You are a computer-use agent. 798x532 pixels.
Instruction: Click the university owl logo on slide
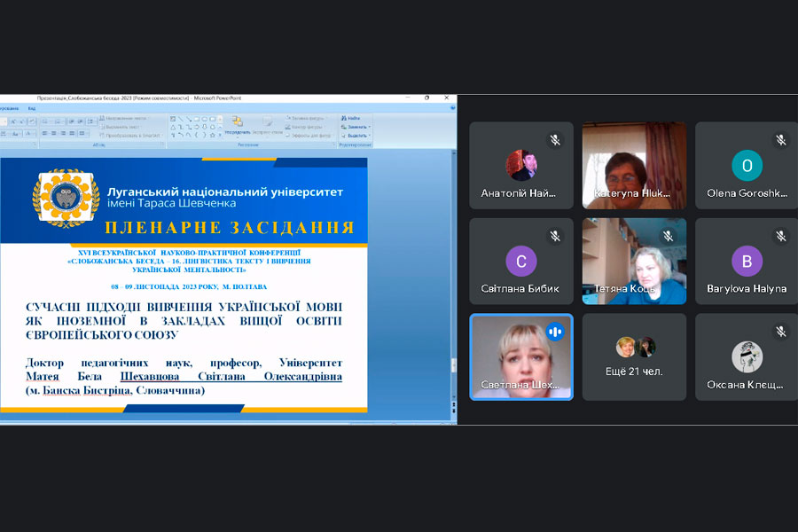[66, 198]
